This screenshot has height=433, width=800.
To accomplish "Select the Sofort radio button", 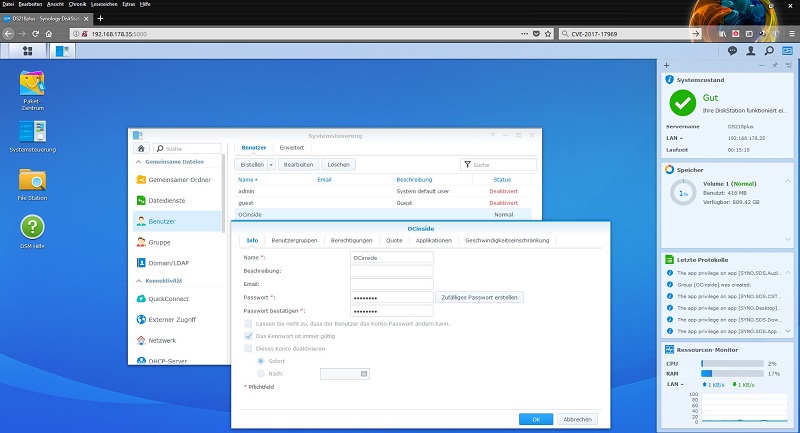I will (261, 361).
